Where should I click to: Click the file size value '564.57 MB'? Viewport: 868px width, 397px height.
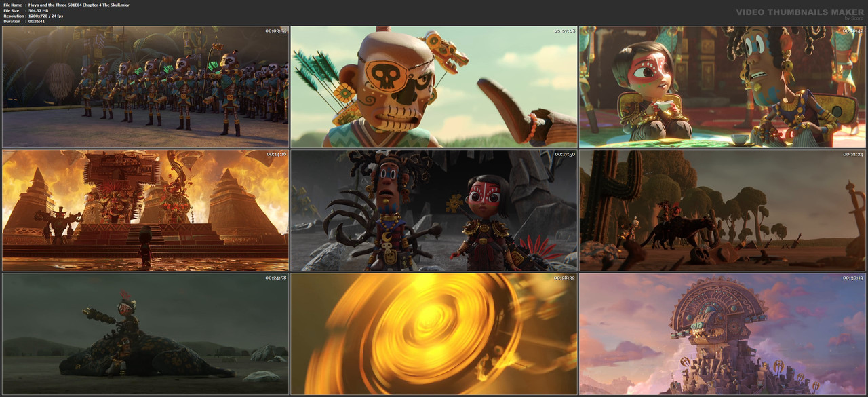[x=40, y=10]
